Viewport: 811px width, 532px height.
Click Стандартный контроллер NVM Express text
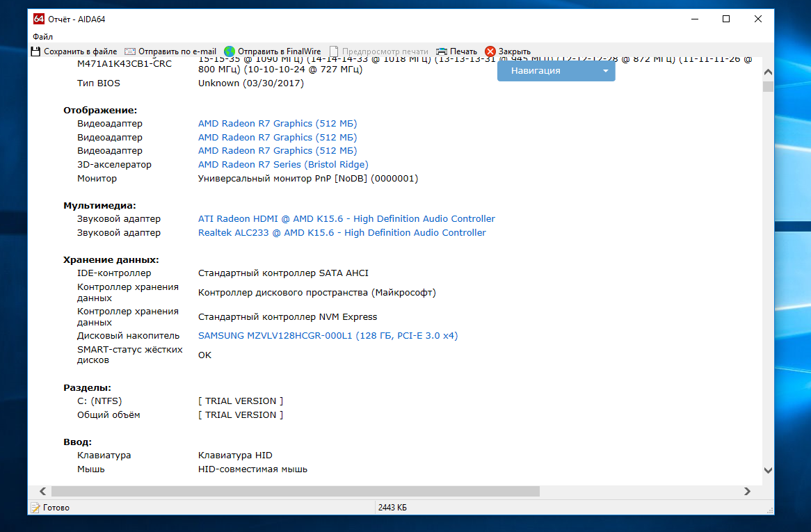(287, 317)
